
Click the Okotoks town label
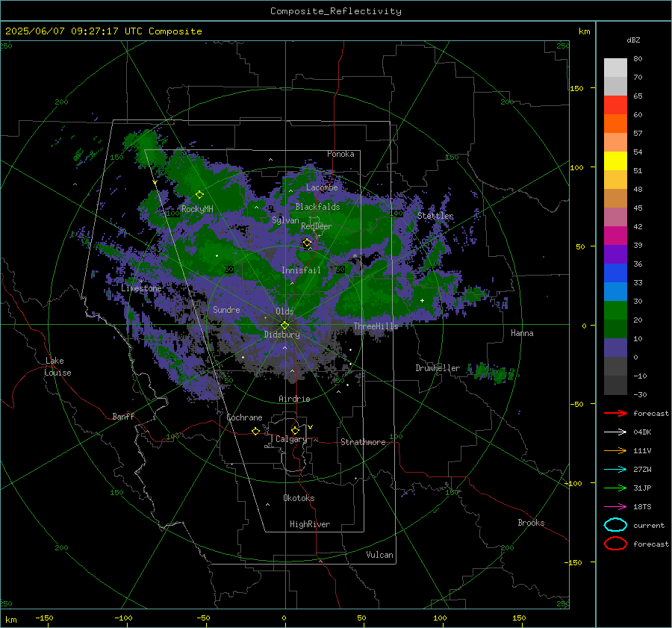[x=299, y=498]
